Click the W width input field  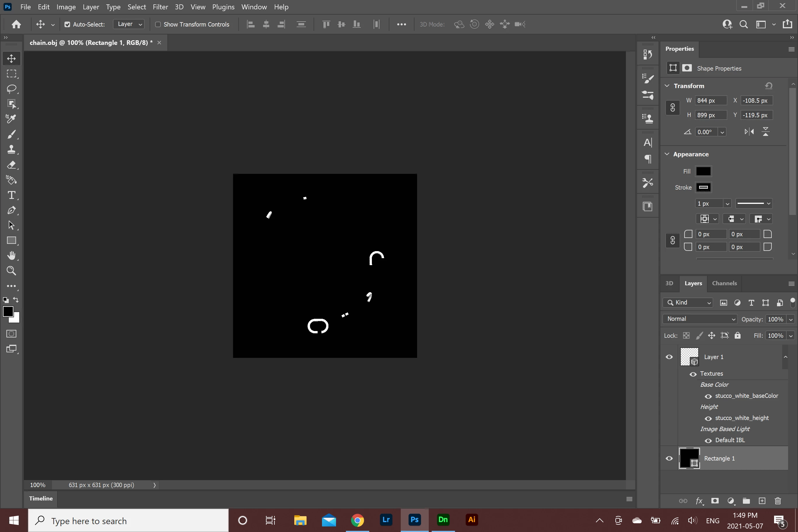click(x=710, y=100)
